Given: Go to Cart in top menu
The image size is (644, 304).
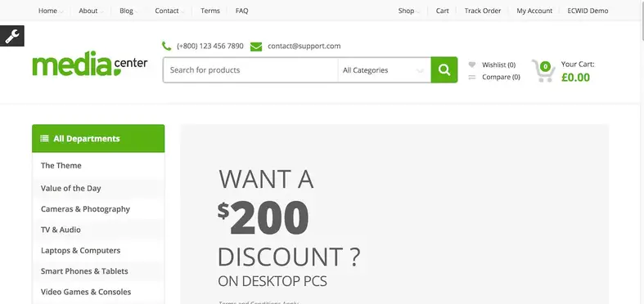Looking at the screenshot, I should point(443,11).
